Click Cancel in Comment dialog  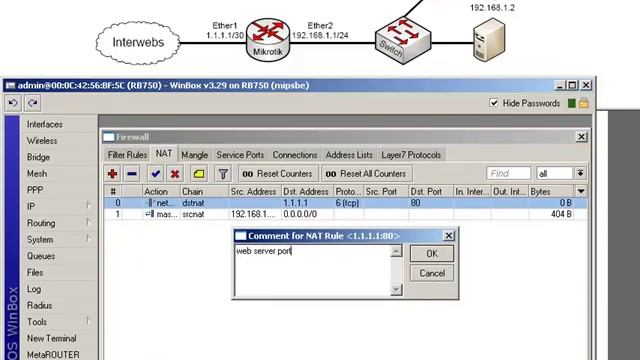[432, 273]
